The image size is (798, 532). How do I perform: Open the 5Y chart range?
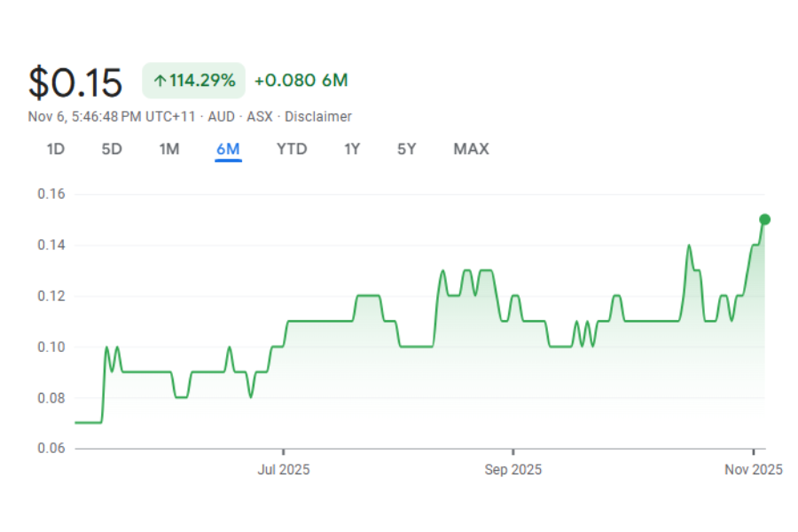coord(406,149)
